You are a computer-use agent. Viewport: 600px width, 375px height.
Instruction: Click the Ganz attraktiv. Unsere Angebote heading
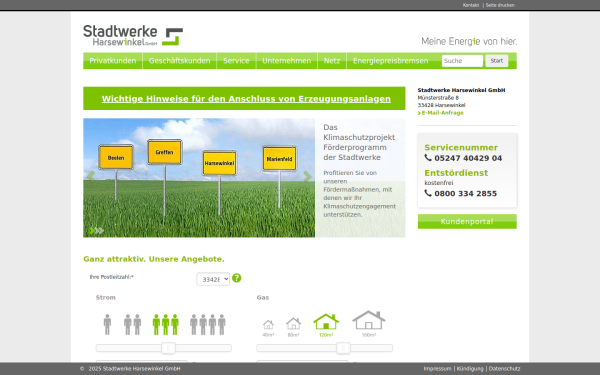[x=154, y=259]
